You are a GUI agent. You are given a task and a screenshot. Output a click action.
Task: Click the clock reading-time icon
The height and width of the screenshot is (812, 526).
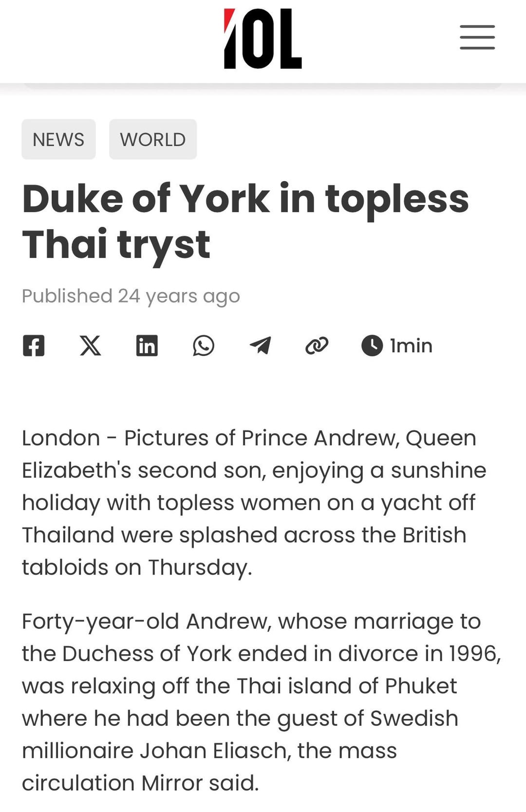pyautogui.click(x=372, y=346)
